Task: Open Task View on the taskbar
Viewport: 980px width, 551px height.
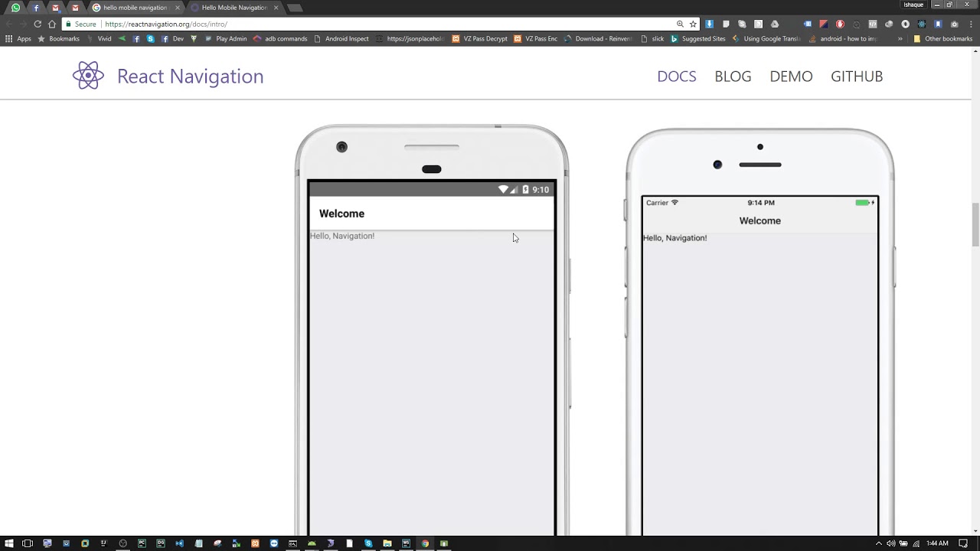Action: [28, 543]
